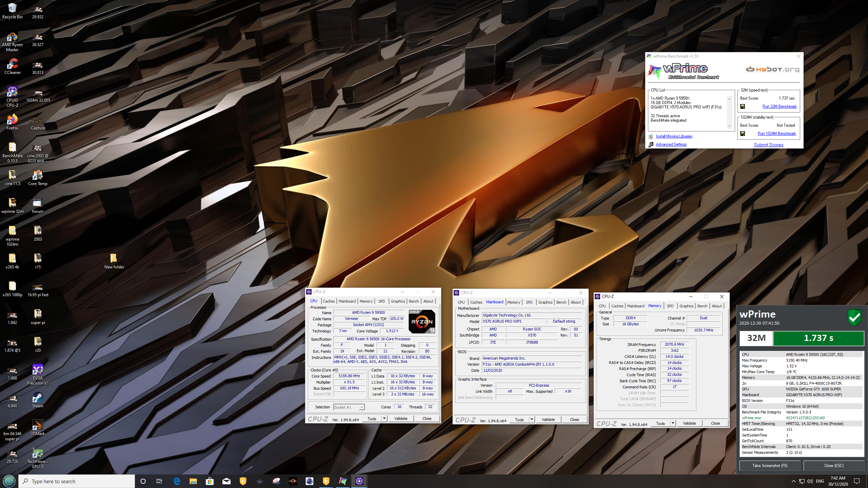Image resolution: width=868 pixels, height=488 pixels.
Task: Click Tools button in CPU-Z Mainboard window
Action: [519, 420]
